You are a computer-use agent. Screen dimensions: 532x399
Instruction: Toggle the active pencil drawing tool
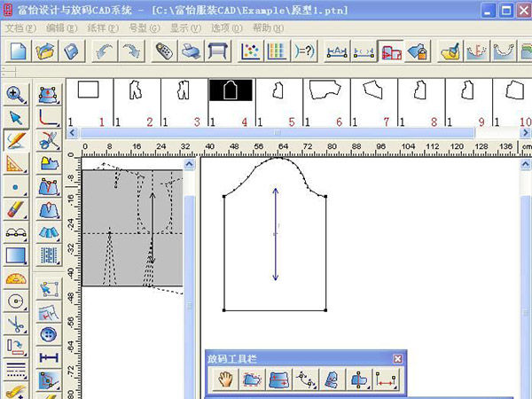point(16,140)
